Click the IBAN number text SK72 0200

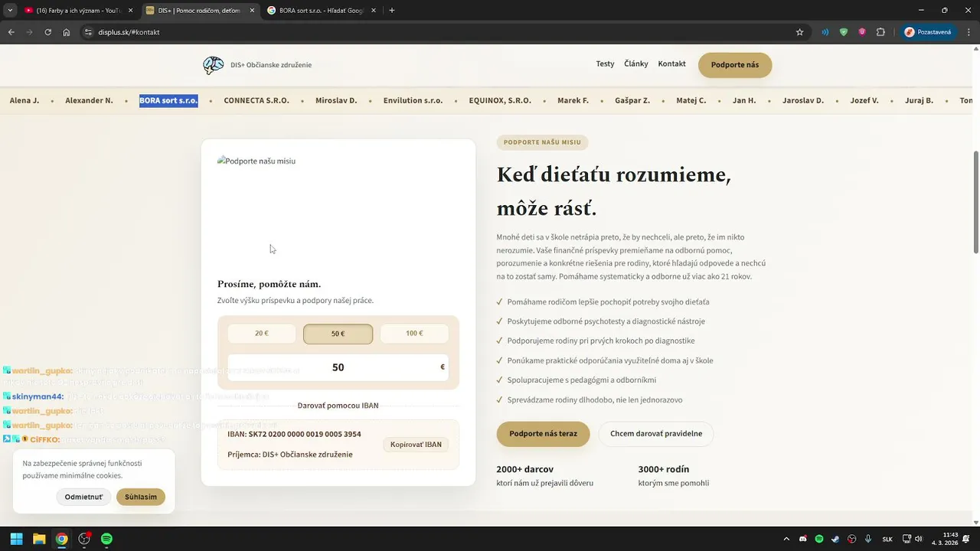pyautogui.click(x=305, y=434)
